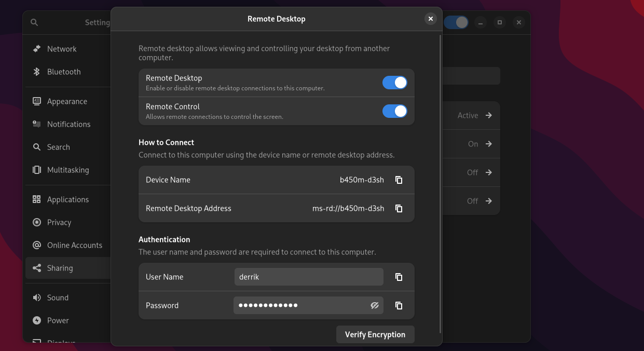Turn off Remote Control connections

point(395,111)
